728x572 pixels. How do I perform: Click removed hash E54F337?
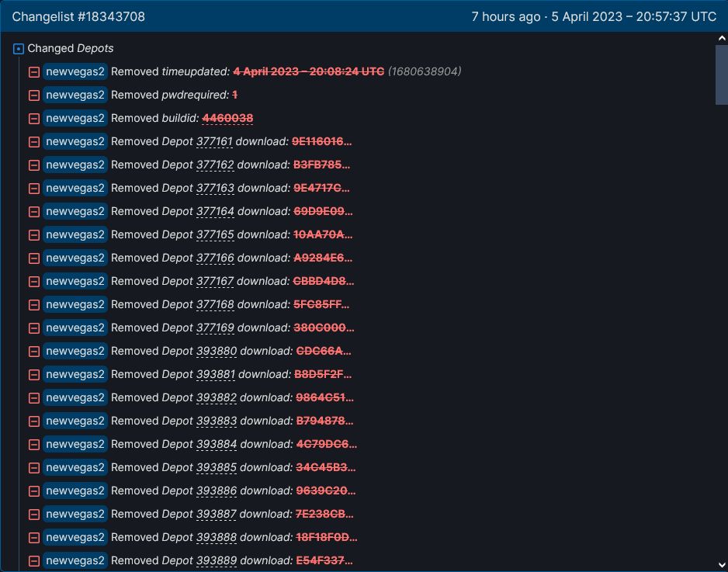(x=324, y=560)
